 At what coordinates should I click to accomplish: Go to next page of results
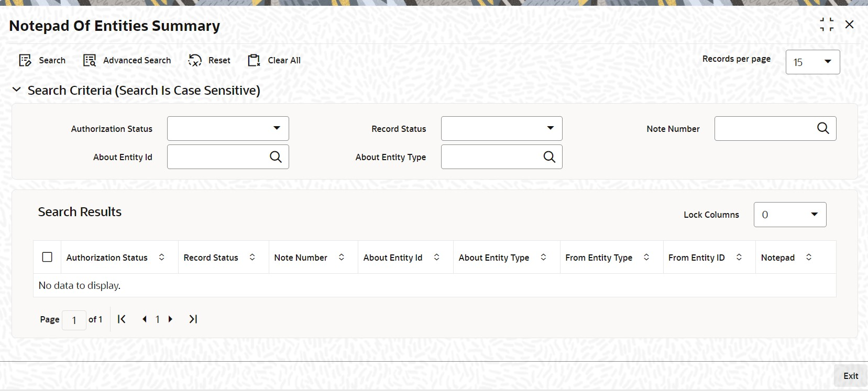[x=170, y=319]
